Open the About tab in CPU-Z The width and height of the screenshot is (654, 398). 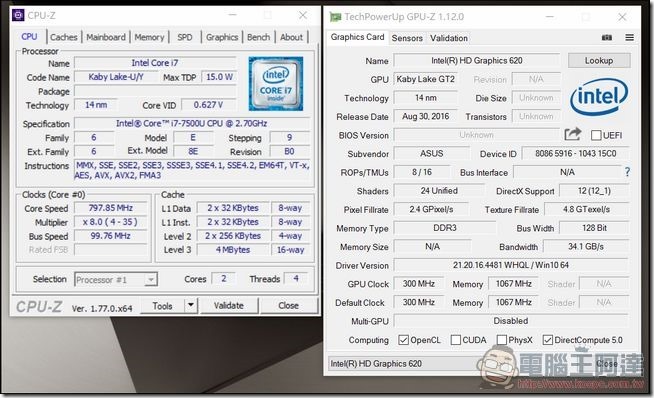292,37
